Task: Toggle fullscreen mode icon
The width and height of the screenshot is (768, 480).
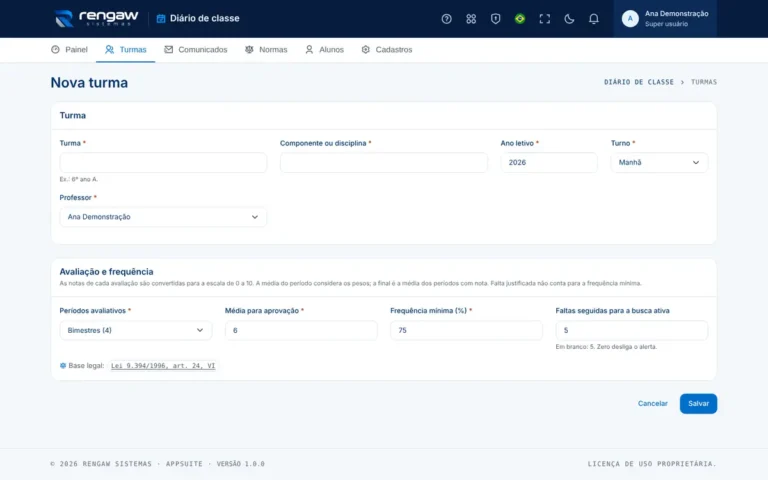Action: point(544,19)
